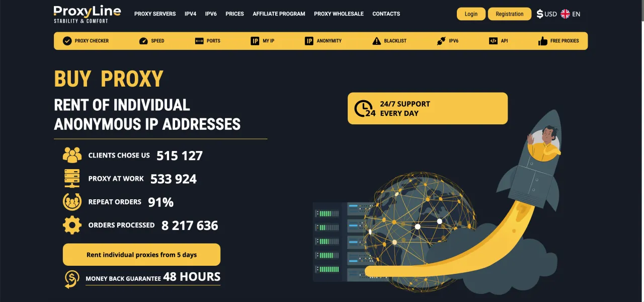Open the USD currency selector
The image size is (644, 302).
pos(546,14)
